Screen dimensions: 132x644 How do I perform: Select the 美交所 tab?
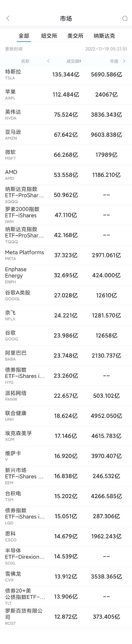pyautogui.click(x=75, y=36)
